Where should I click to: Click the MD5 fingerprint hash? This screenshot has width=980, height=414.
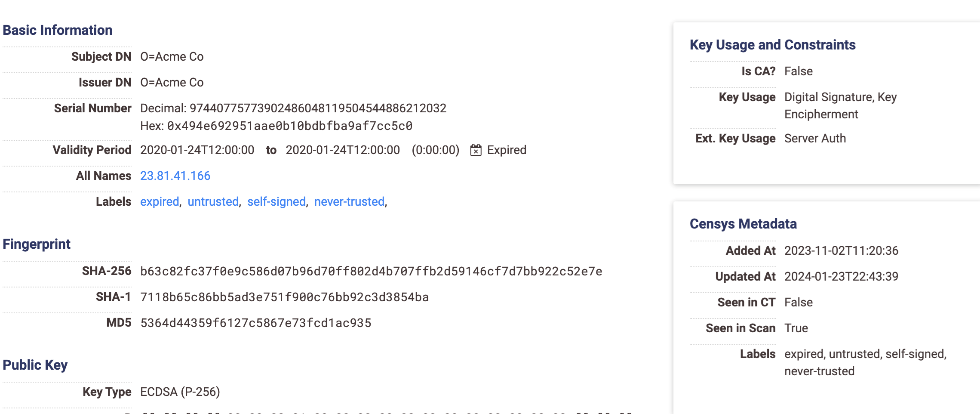pyautogui.click(x=255, y=323)
